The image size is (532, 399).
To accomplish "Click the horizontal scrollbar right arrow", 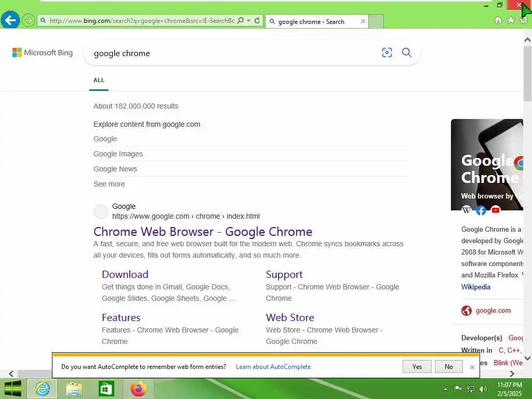I will click(x=512, y=374).
